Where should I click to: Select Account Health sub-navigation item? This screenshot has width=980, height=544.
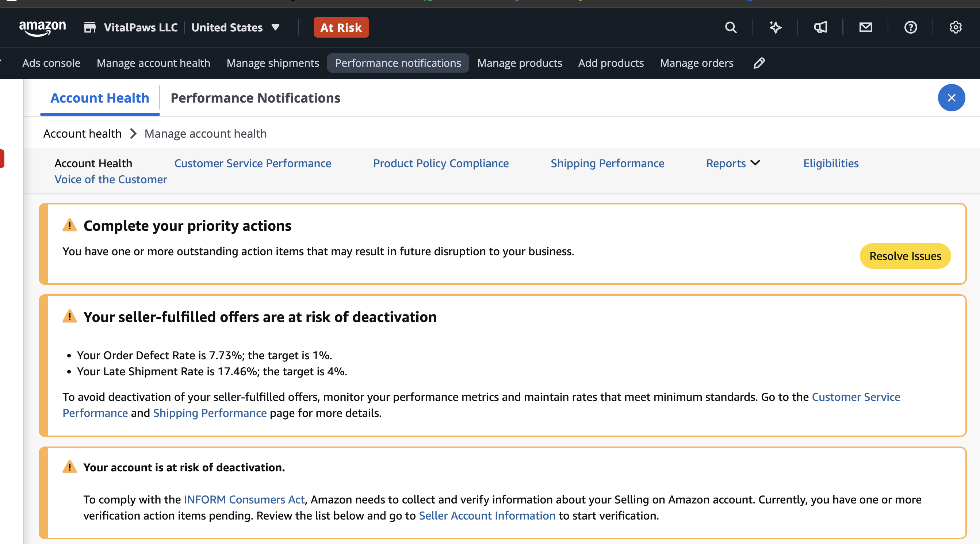click(x=93, y=163)
